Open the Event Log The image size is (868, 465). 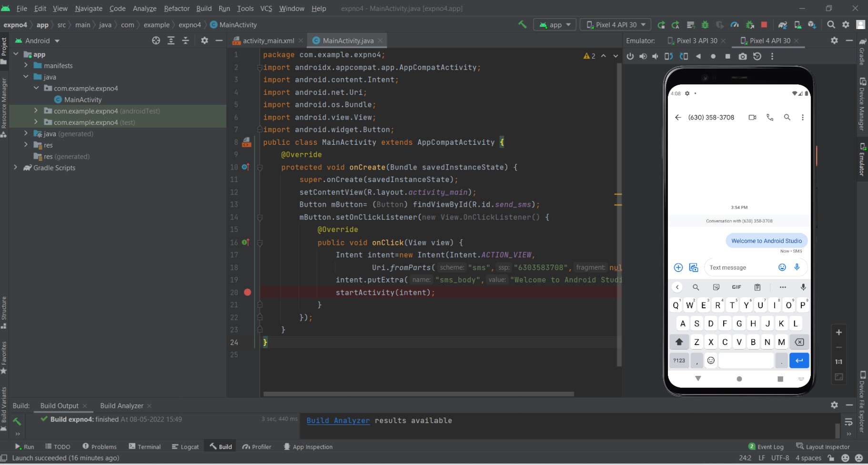tap(766, 446)
